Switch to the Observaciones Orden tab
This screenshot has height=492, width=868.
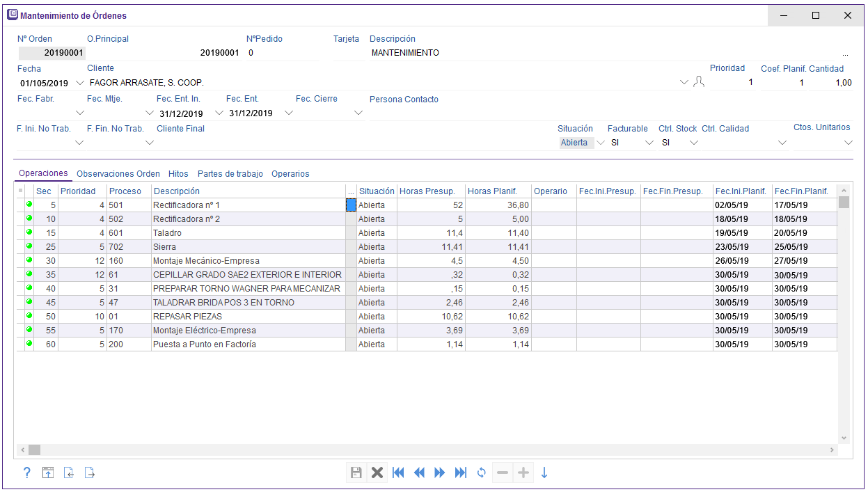pos(118,174)
